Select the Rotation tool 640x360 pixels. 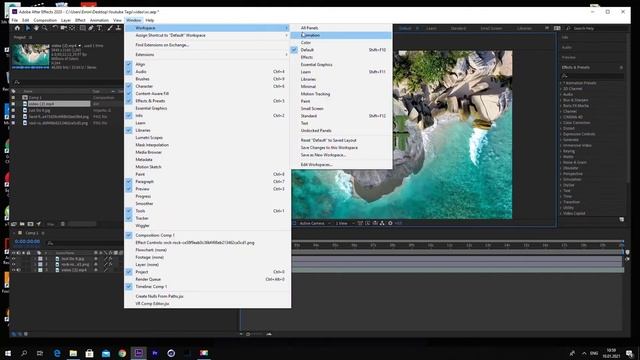click(55, 28)
